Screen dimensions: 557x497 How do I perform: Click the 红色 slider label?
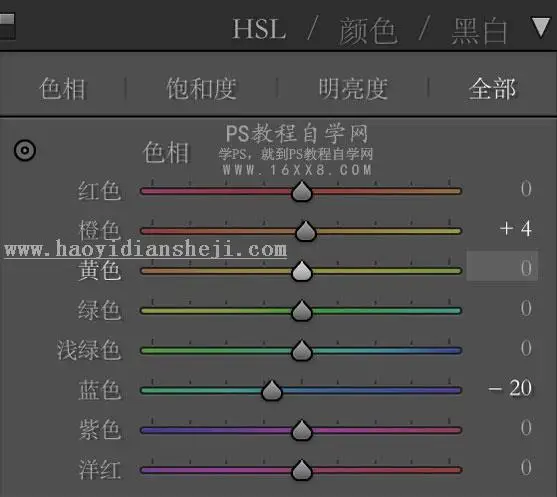click(99, 191)
